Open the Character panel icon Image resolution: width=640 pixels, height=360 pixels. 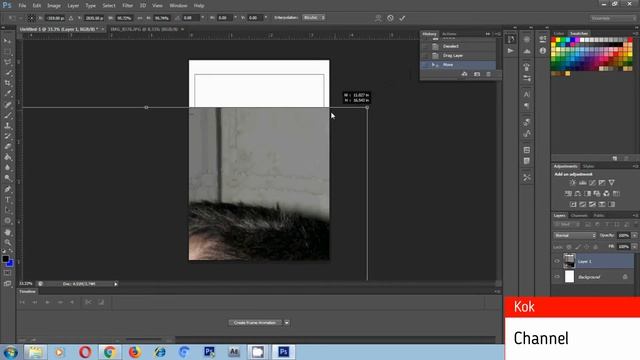[x=527, y=94]
